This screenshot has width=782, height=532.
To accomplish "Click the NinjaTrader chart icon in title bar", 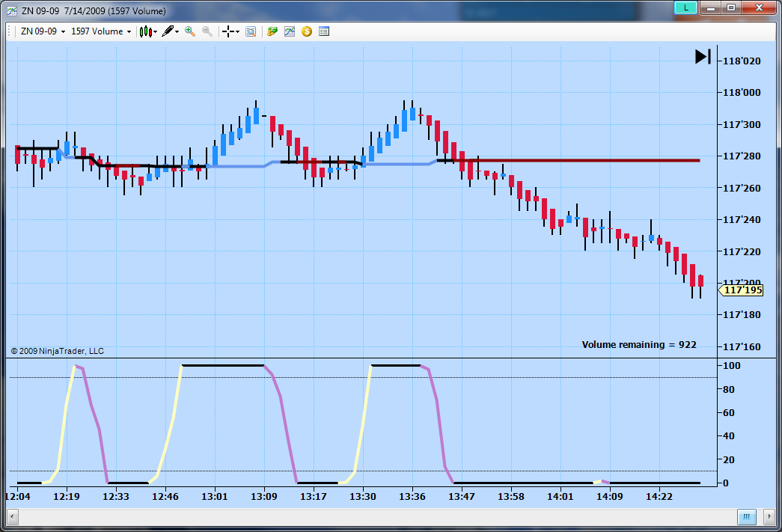I will point(12,10).
